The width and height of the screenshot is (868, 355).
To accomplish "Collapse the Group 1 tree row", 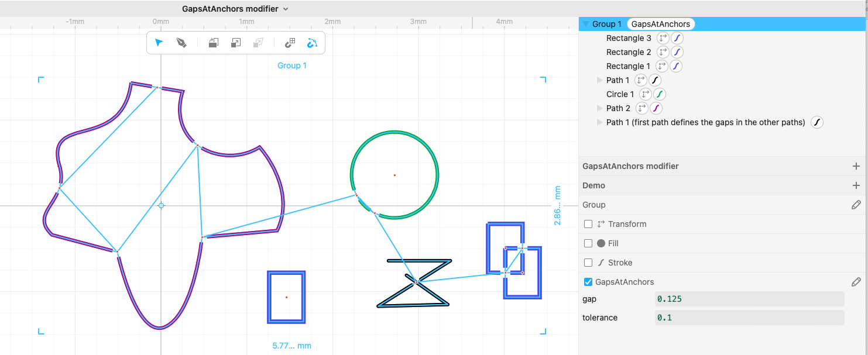I will 585,24.
